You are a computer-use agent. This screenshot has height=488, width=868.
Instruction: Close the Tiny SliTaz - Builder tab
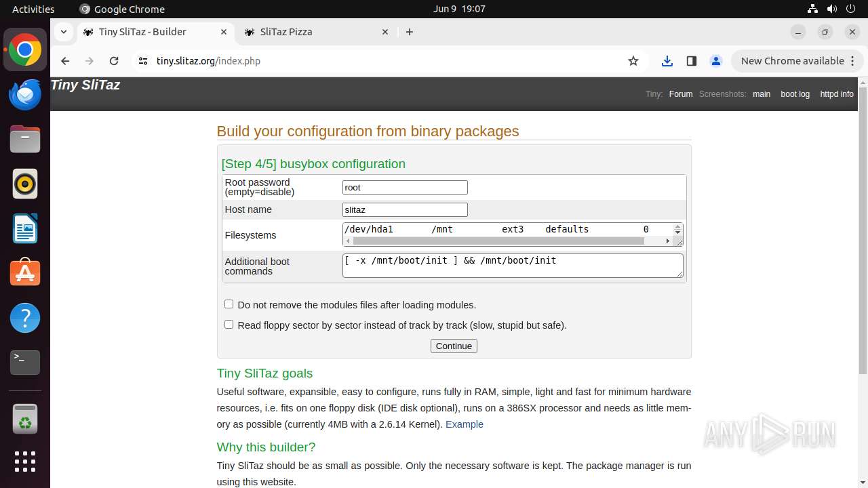(x=224, y=32)
